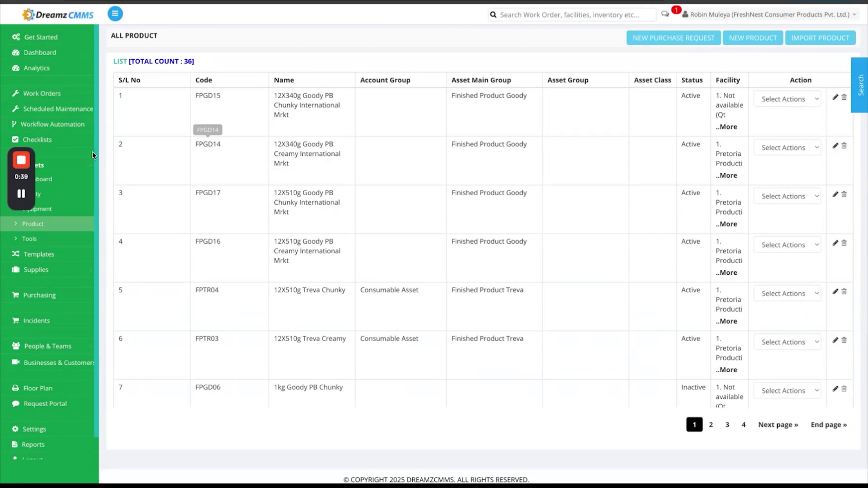The height and width of the screenshot is (488, 868).
Task: Show more facilities for FPTR04
Action: click(x=726, y=321)
